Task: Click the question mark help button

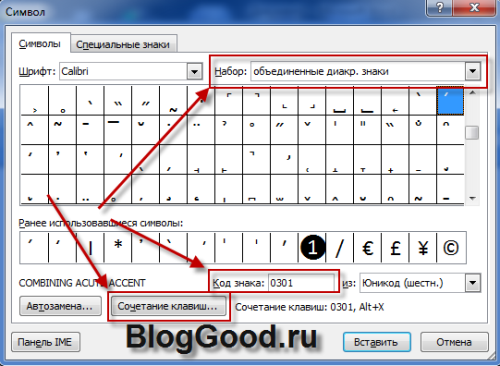Action: point(440,8)
